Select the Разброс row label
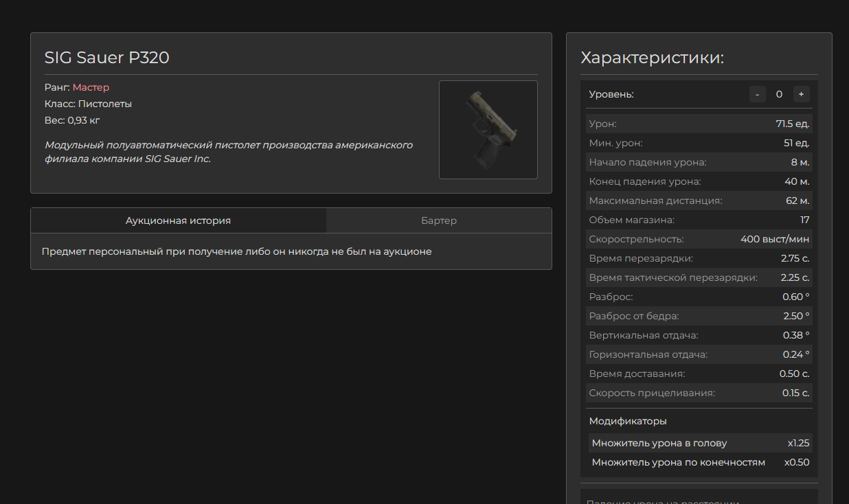This screenshot has width=849, height=504. pos(611,297)
